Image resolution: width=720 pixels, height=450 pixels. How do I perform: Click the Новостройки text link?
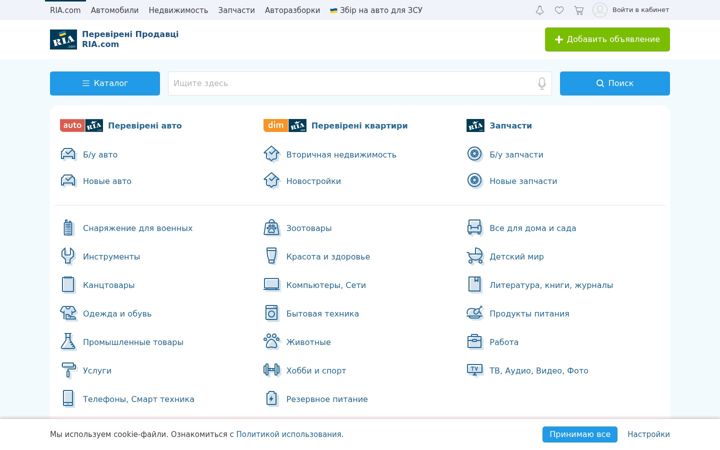[313, 181]
